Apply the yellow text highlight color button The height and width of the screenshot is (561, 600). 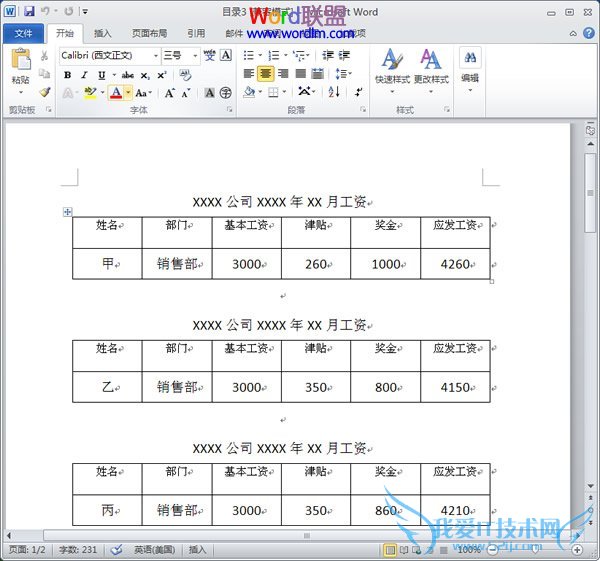[91, 93]
